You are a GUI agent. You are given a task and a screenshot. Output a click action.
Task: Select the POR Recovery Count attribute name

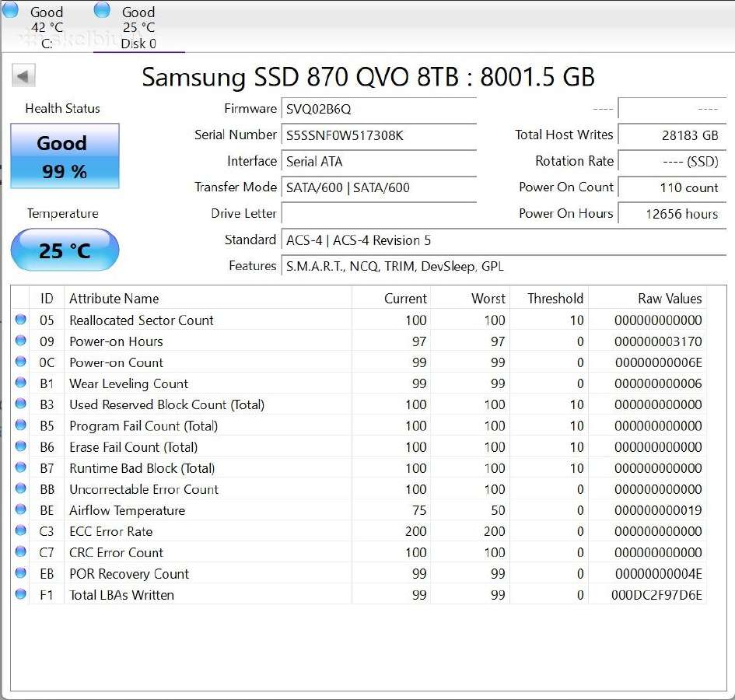129,574
